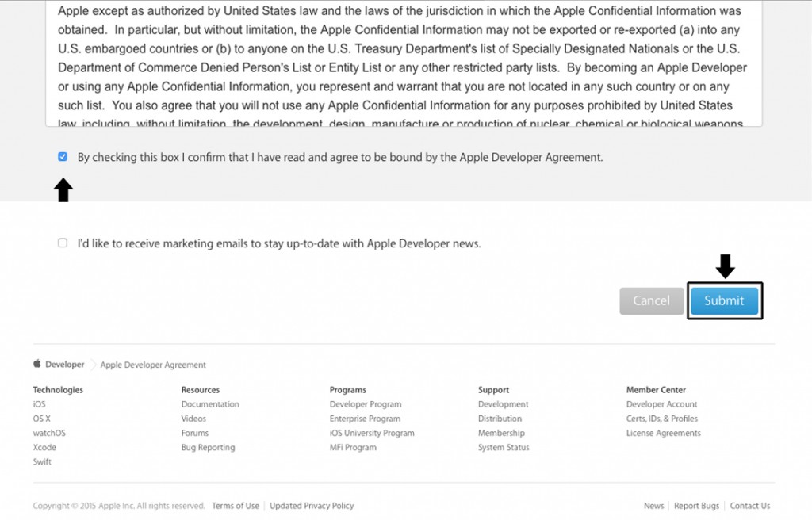Visit the Forums link
This screenshot has height=520, width=812.
[x=195, y=434]
